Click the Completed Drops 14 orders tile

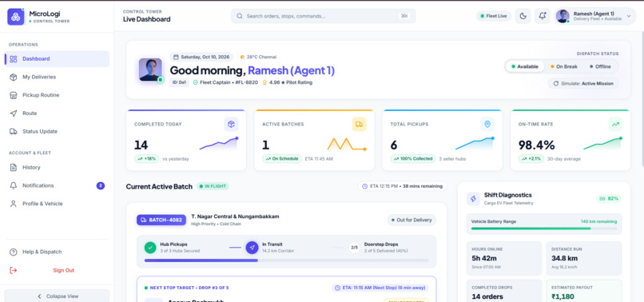tap(504, 291)
